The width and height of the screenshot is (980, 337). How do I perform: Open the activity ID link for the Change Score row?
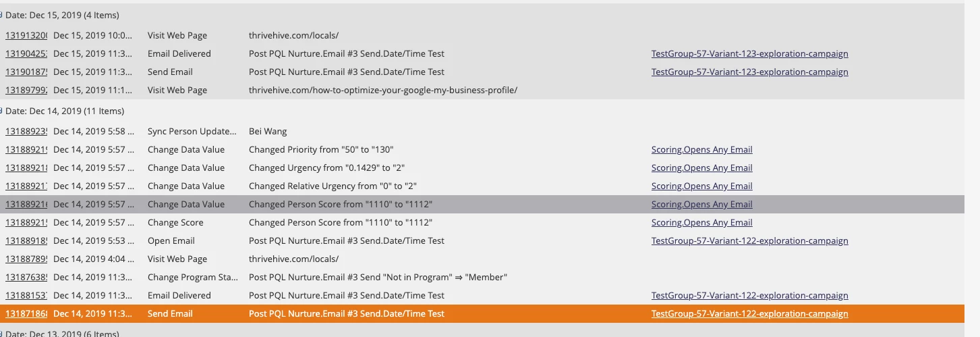coord(26,223)
